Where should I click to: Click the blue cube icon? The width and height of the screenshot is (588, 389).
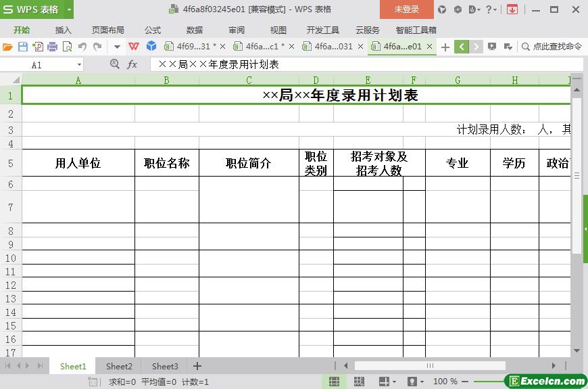pos(151,46)
